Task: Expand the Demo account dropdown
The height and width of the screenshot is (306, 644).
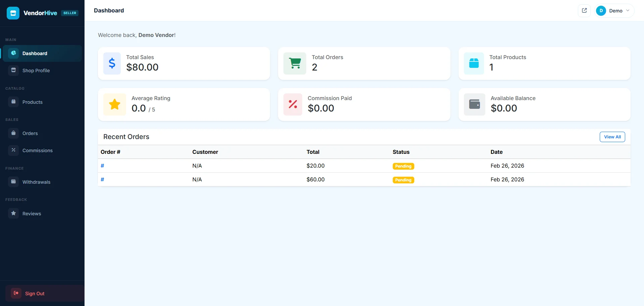Action: [613, 10]
